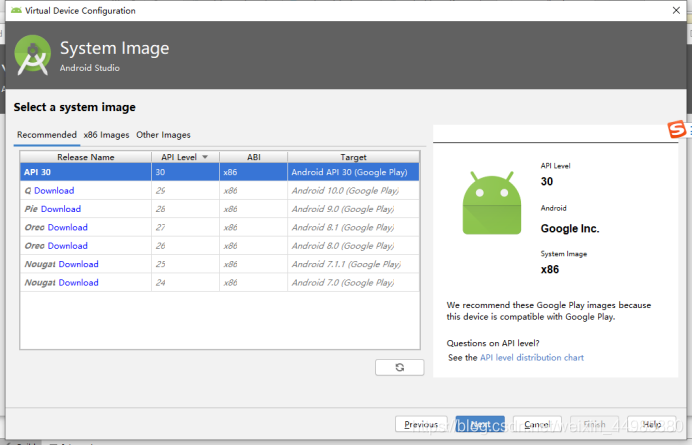Download the Nougat API 25 image

[x=78, y=264]
